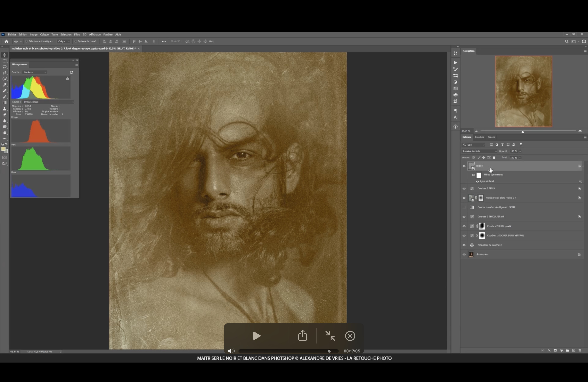588x382 pixels.
Task: Select the Lasso tool
Action: point(5,67)
